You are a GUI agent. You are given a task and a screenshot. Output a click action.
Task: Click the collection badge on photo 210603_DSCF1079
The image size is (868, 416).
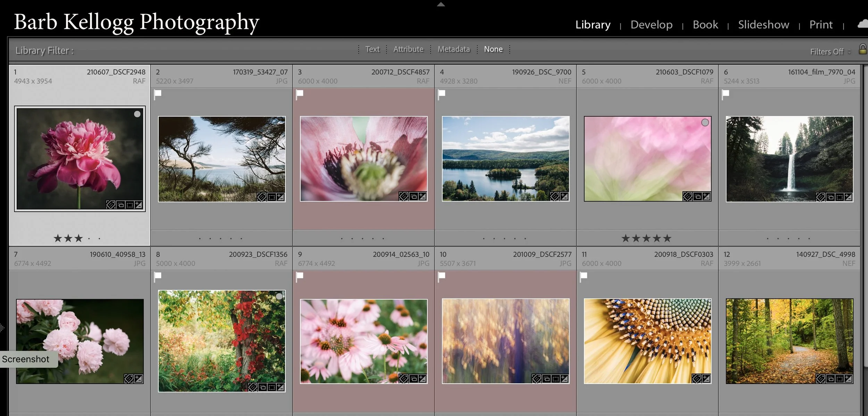[x=697, y=196]
